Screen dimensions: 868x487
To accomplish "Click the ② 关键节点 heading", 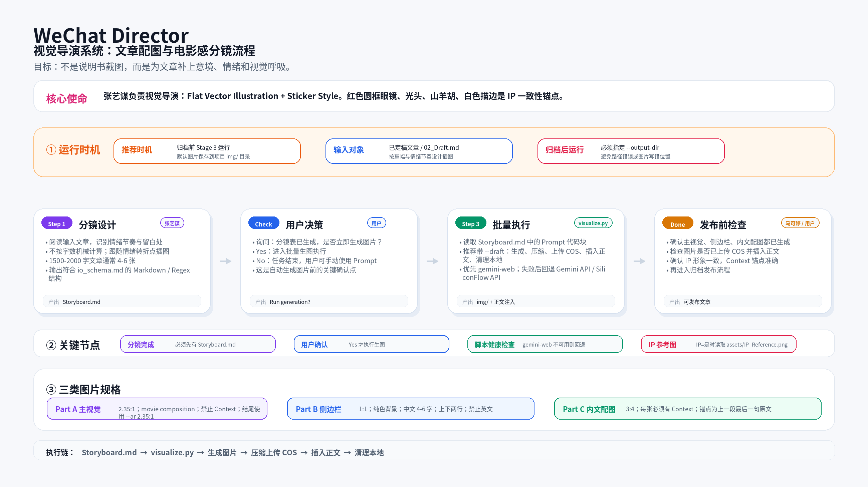I will 73,345.
